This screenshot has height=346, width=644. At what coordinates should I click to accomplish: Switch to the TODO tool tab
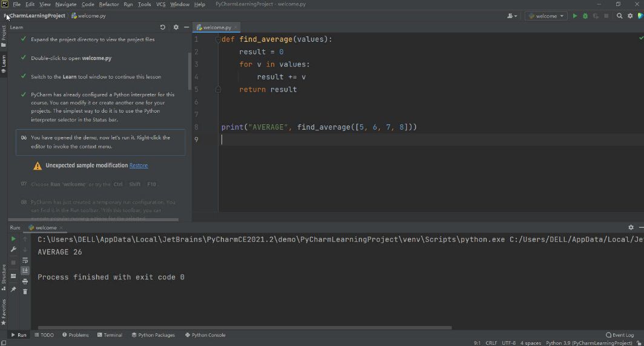point(44,335)
